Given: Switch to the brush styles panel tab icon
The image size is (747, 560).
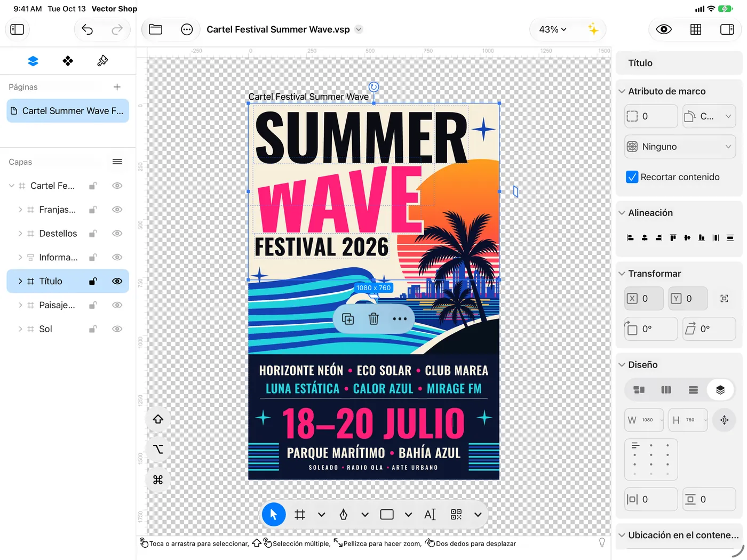Looking at the screenshot, I should point(102,61).
